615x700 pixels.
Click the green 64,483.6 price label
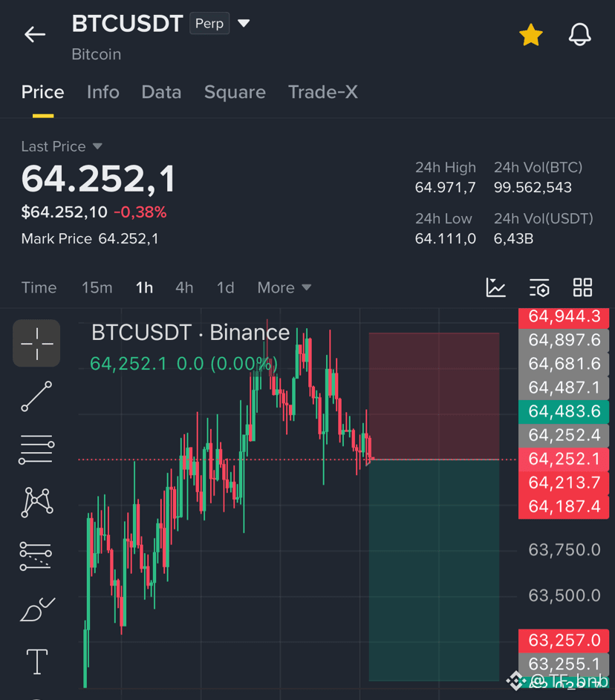tap(564, 411)
